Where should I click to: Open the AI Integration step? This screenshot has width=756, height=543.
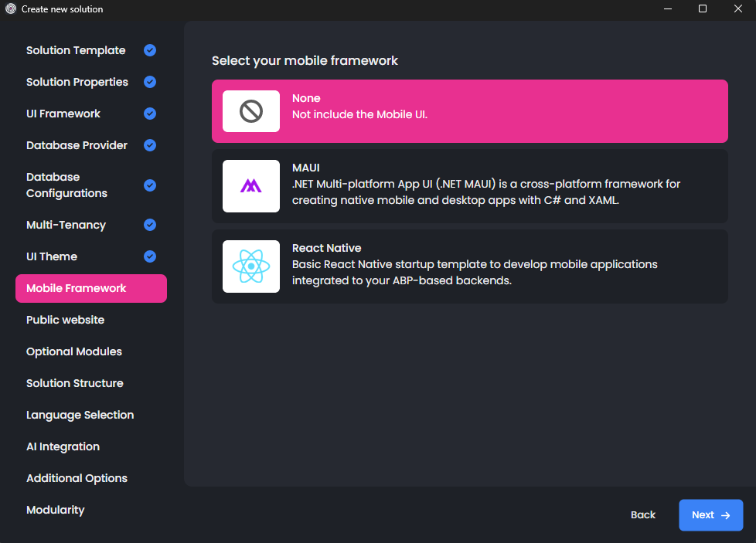63,446
